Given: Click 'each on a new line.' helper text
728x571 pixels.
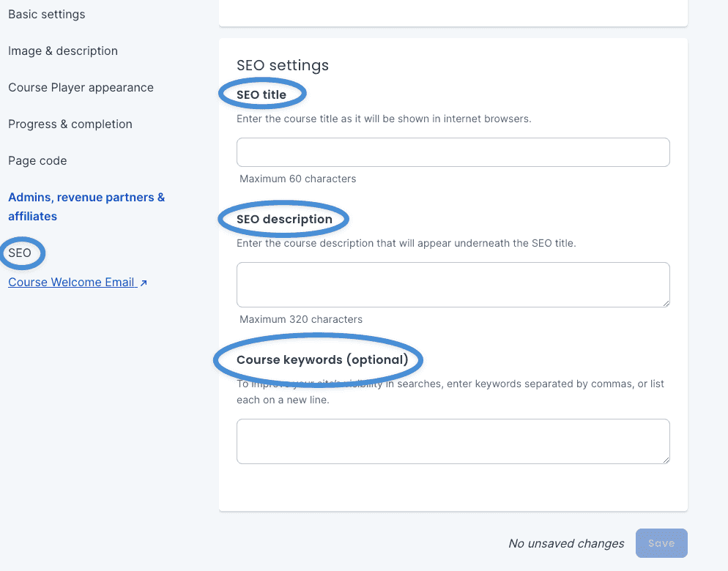Looking at the screenshot, I should pyautogui.click(x=283, y=400).
